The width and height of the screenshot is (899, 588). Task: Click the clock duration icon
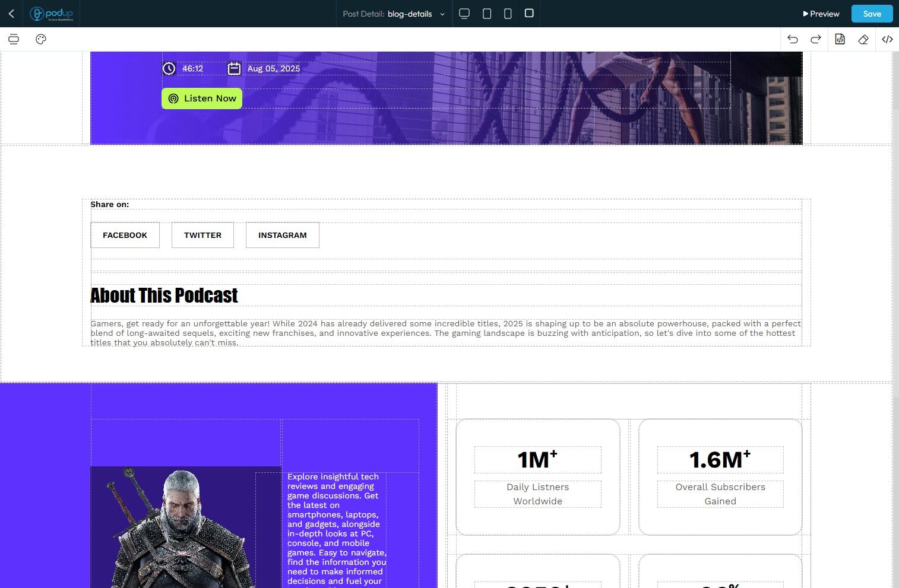point(169,68)
